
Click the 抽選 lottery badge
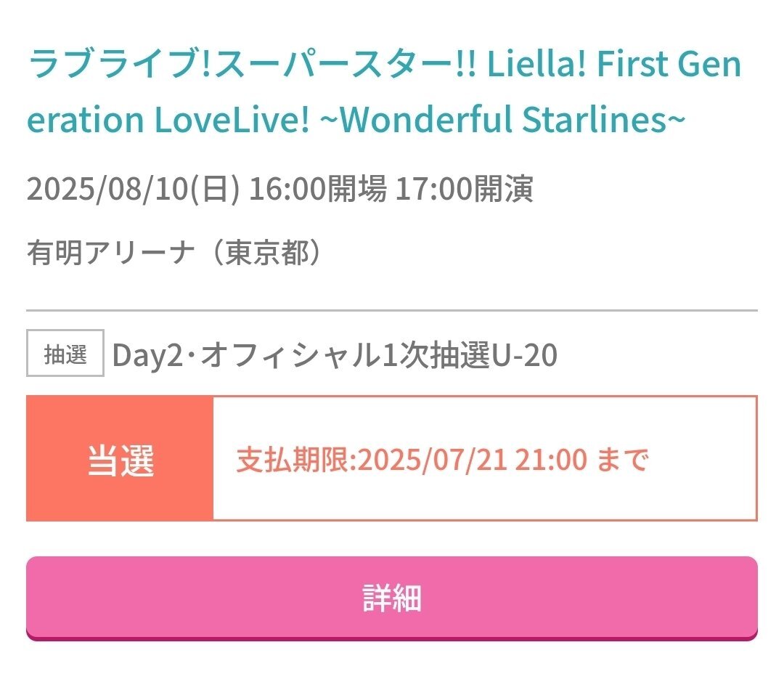click(x=65, y=353)
